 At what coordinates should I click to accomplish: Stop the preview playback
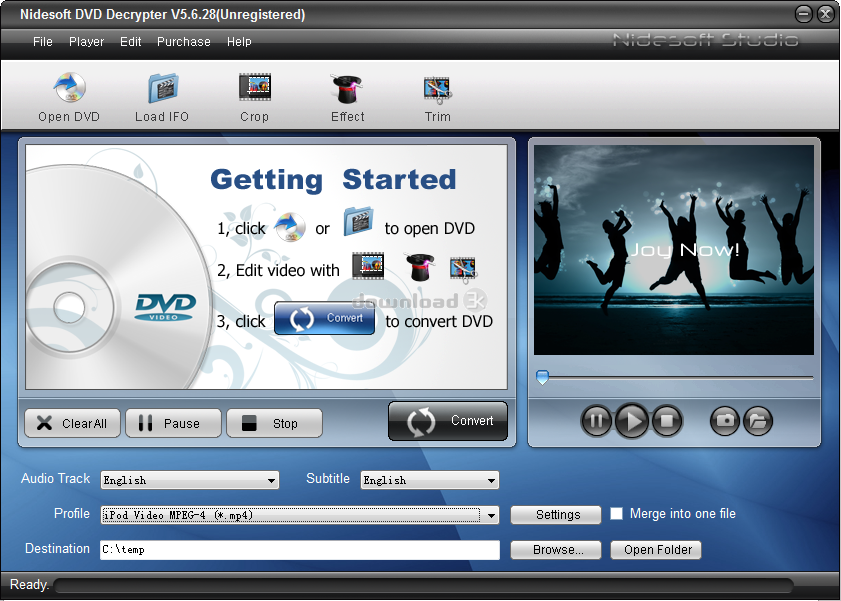click(667, 421)
